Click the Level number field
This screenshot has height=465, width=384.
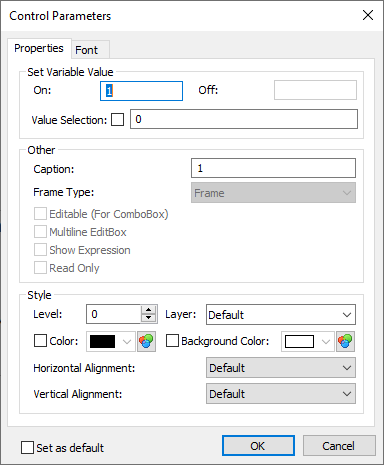(113, 314)
